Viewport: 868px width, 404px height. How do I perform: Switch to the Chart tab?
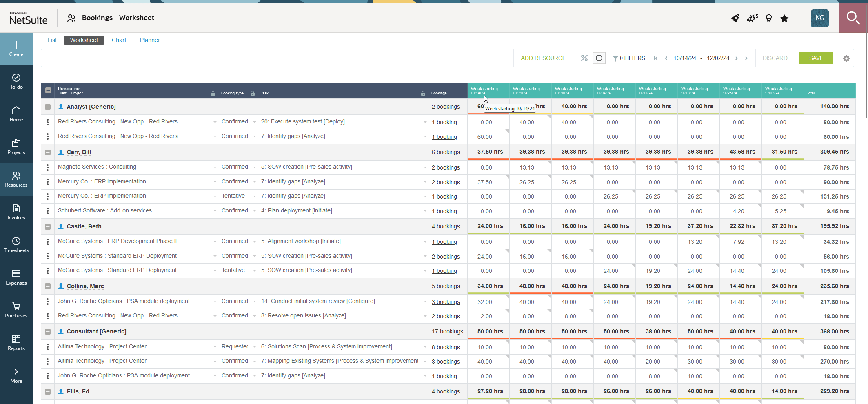click(119, 40)
